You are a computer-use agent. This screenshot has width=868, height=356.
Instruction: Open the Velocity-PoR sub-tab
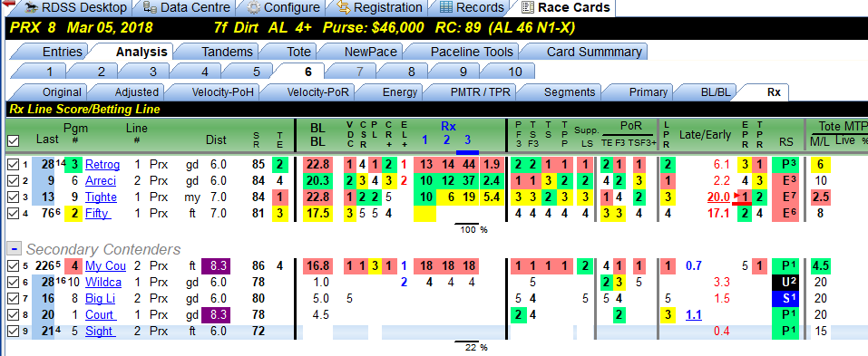(317, 92)
